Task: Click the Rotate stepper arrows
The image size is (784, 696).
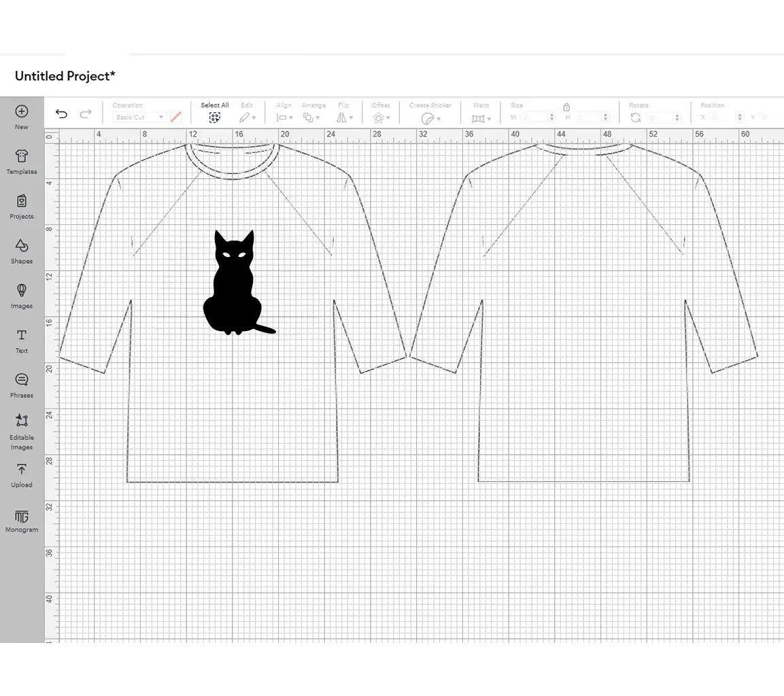Action: pos(677,118)
